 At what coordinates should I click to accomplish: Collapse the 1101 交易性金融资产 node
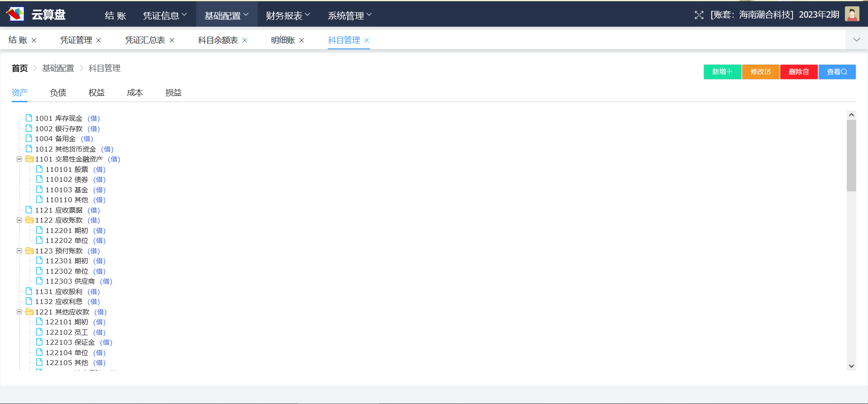coord(19,159)
